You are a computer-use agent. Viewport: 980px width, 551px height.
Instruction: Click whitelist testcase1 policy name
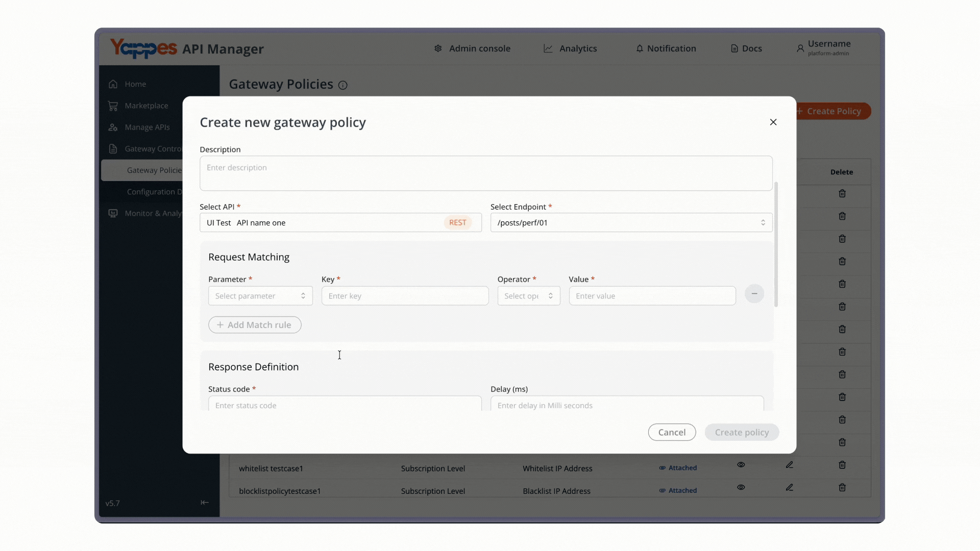coord(271,468)
